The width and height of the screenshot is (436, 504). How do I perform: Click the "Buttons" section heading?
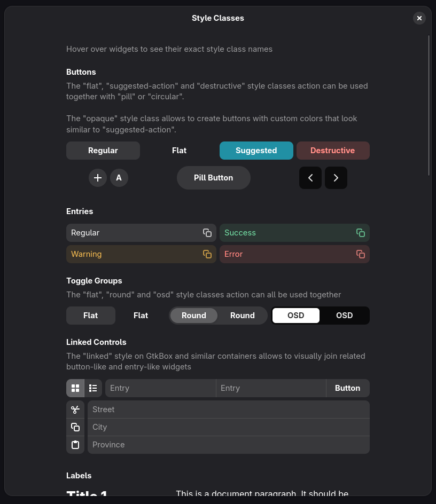[x=81, y=72]
